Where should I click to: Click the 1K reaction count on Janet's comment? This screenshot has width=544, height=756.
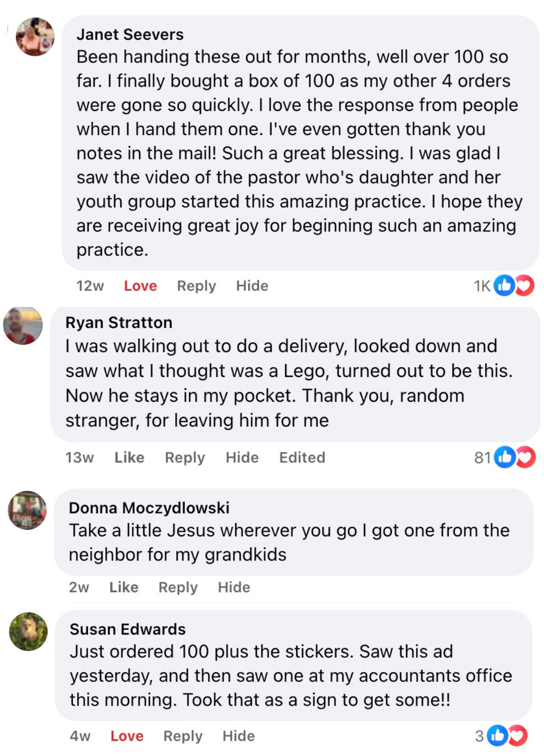482,285
